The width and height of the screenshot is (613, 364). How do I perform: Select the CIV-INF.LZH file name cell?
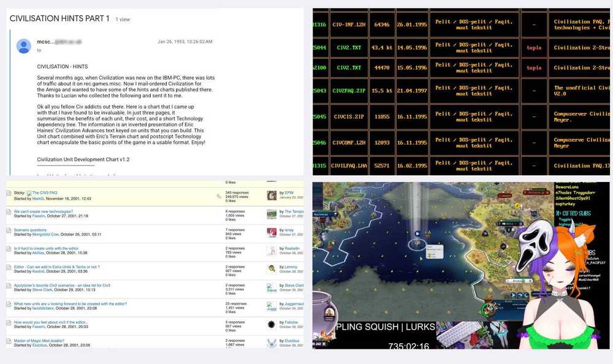click(349, 25)
